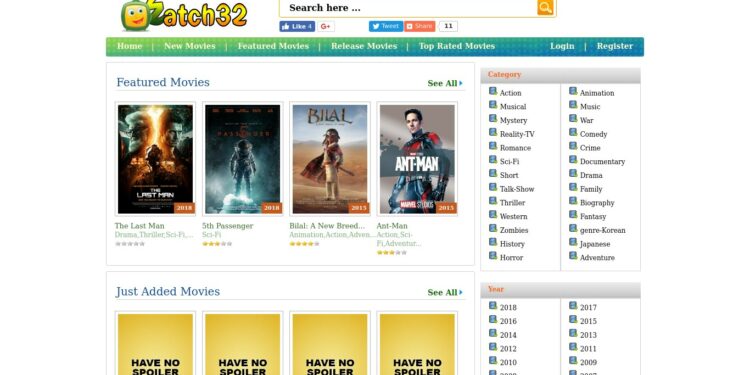Select the Horror category link

pos(511,258)
